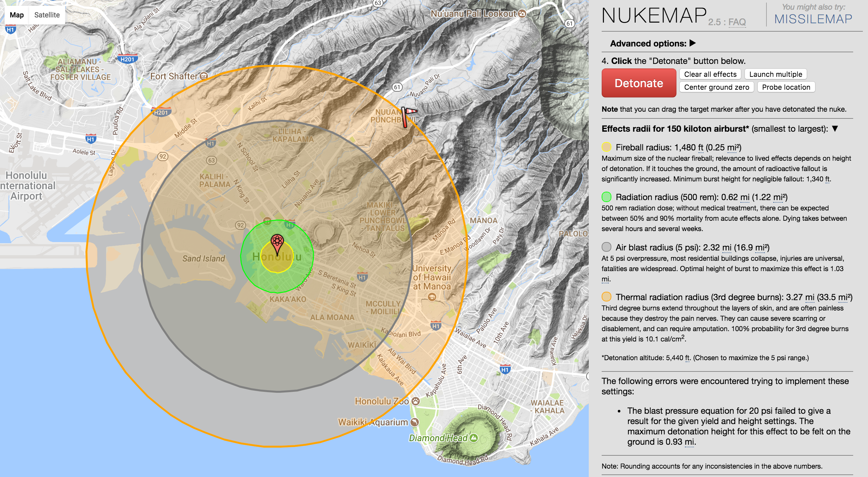
Task: Click the Nu'uanu Pali Lookout camera icon
Action: tap(522, 14)
